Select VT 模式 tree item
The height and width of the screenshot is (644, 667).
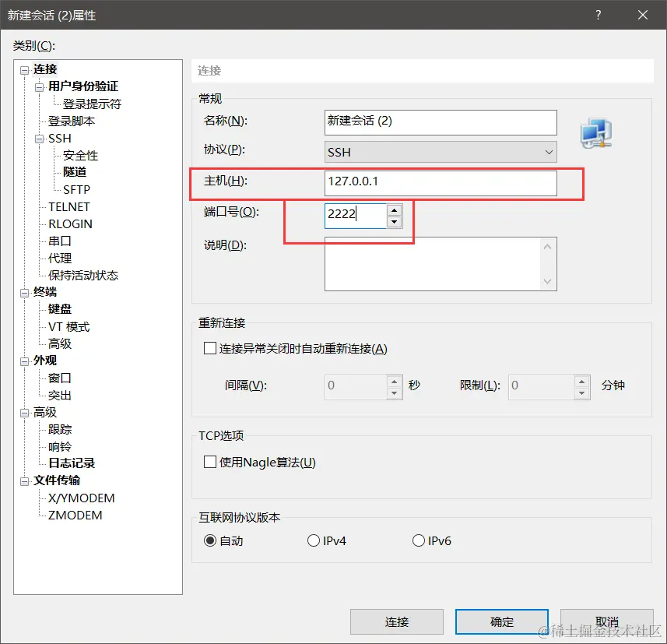pyautogui.click(x=69, y=327)
